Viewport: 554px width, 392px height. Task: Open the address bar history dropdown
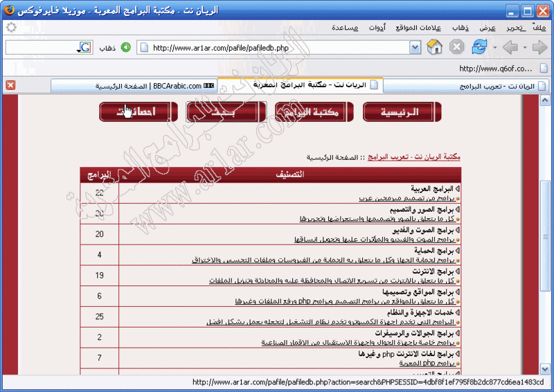click(x=415, y=47)
